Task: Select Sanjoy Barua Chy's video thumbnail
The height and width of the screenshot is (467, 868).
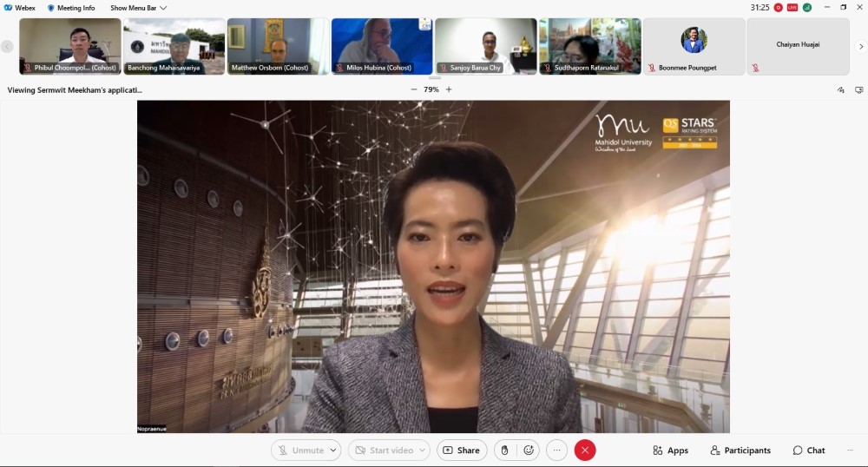Action: click(485, 45)
